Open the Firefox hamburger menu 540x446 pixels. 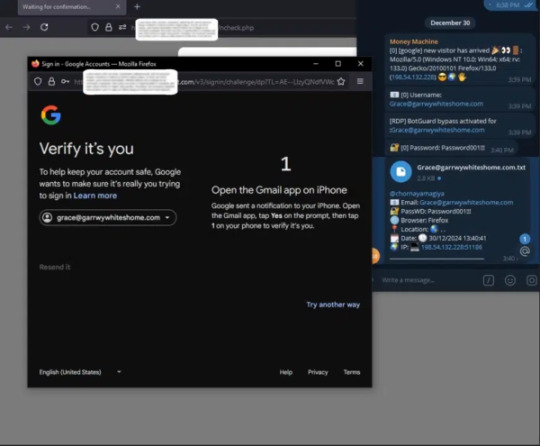pos(360,81)
